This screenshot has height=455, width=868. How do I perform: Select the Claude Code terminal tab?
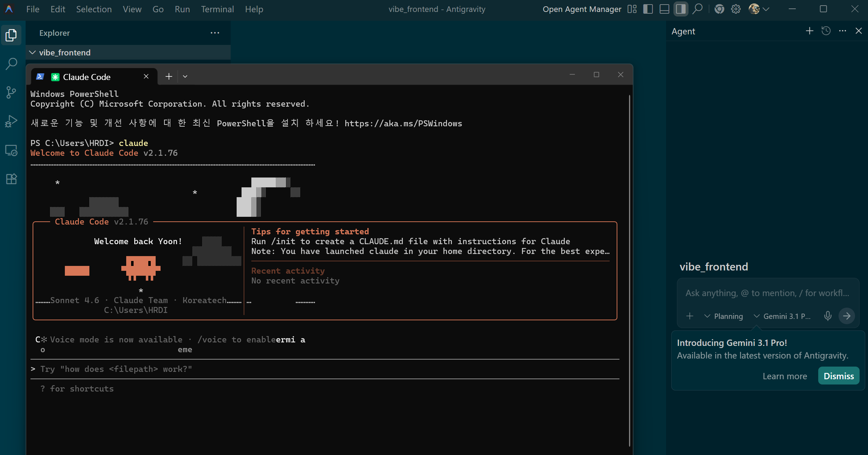(x=87, y=77)
